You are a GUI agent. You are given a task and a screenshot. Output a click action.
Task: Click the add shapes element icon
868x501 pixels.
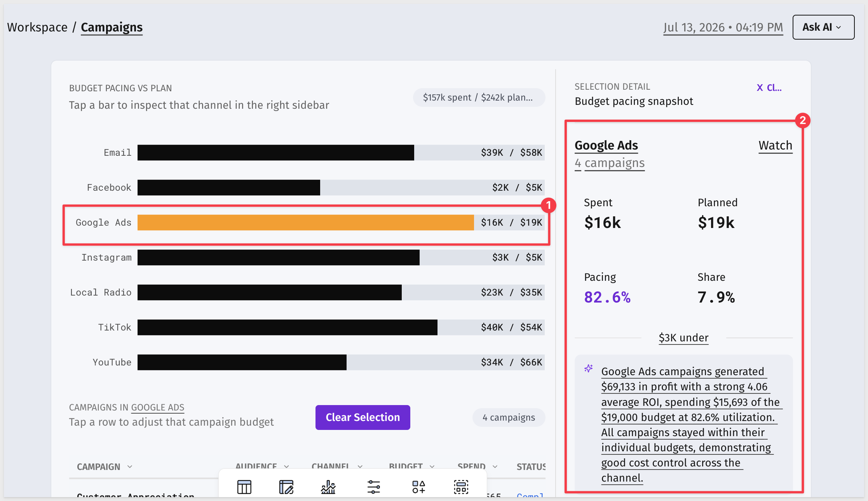[419, 487]
